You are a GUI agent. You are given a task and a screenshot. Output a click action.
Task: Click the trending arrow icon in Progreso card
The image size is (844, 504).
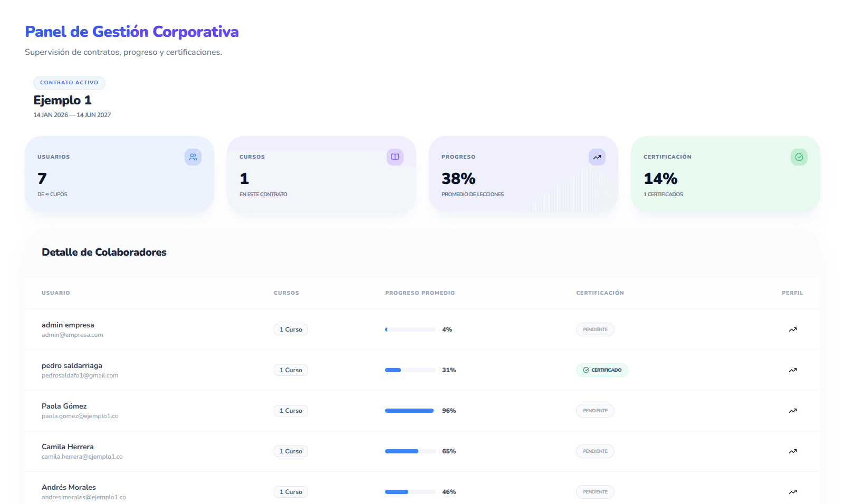(x=597, y=157)
